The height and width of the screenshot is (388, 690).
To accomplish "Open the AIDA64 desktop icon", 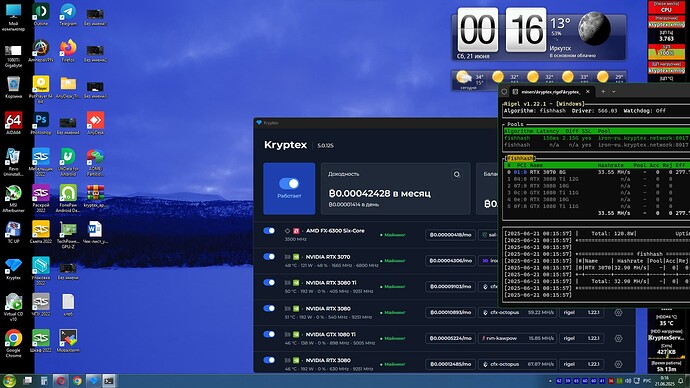I will pos(13,123).
